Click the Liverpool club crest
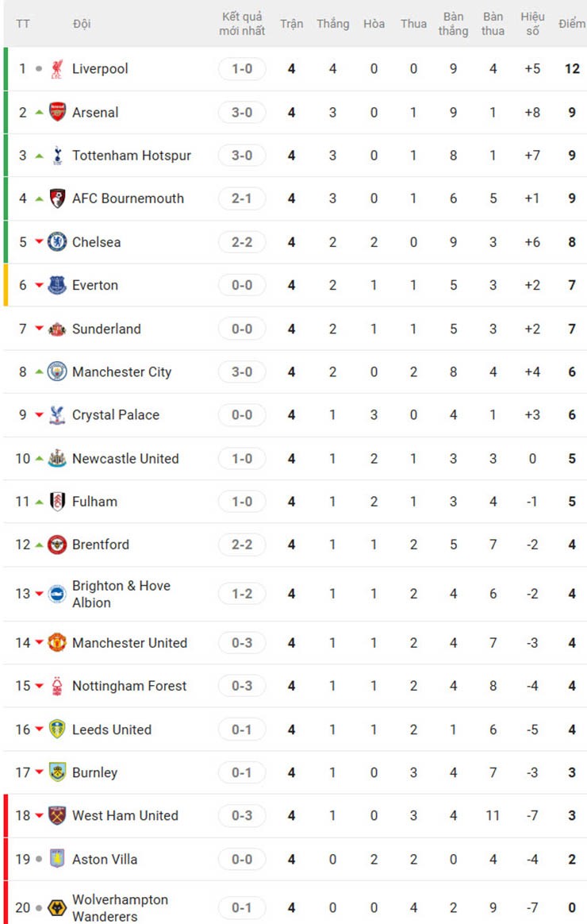 click(x=56, y=69)
